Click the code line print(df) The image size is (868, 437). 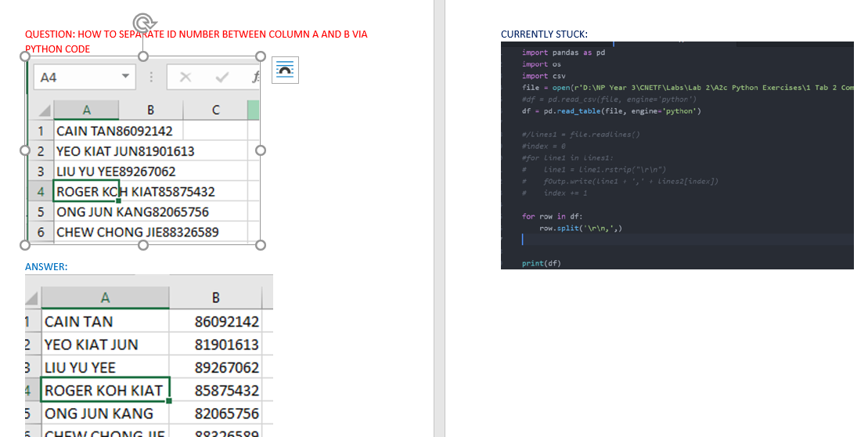coord(542,263)
